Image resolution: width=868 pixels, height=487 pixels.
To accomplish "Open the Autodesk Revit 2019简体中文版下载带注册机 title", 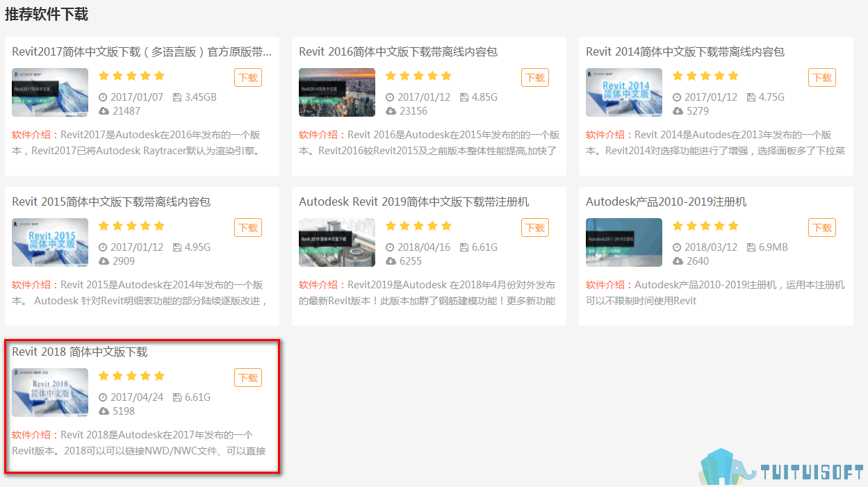I will [x=414, y=202].
